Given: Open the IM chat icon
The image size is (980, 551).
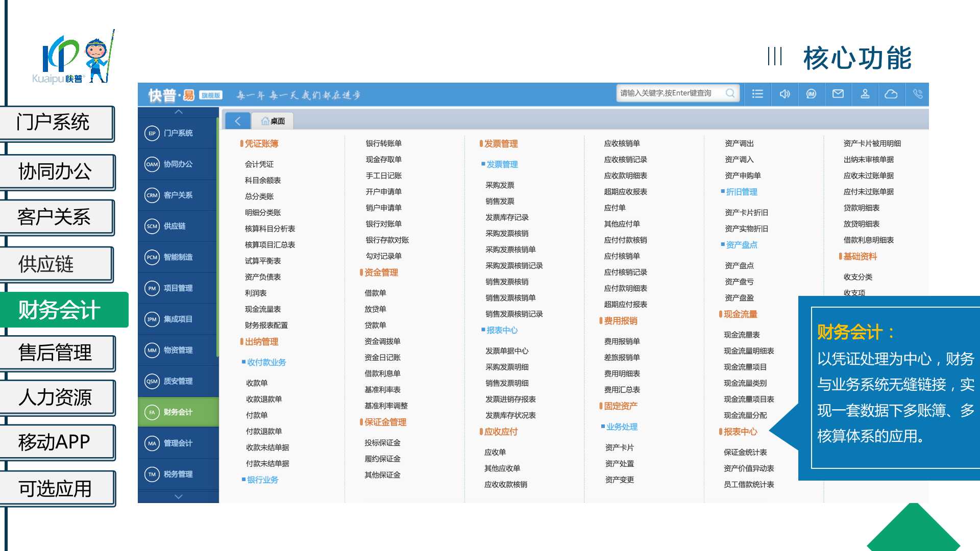Looking at the screenshot, I should (x=811, y=94).
